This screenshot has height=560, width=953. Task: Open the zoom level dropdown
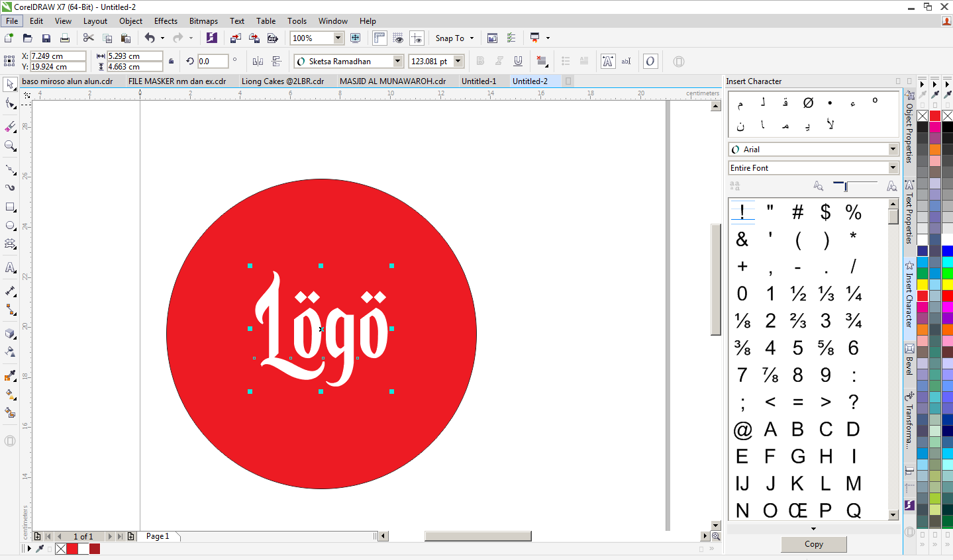tap(338, 38)
